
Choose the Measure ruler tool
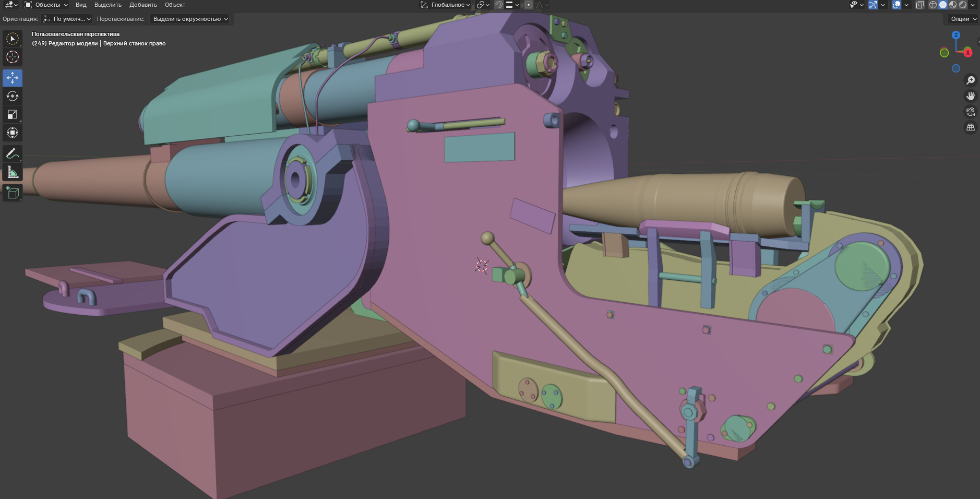13,172
